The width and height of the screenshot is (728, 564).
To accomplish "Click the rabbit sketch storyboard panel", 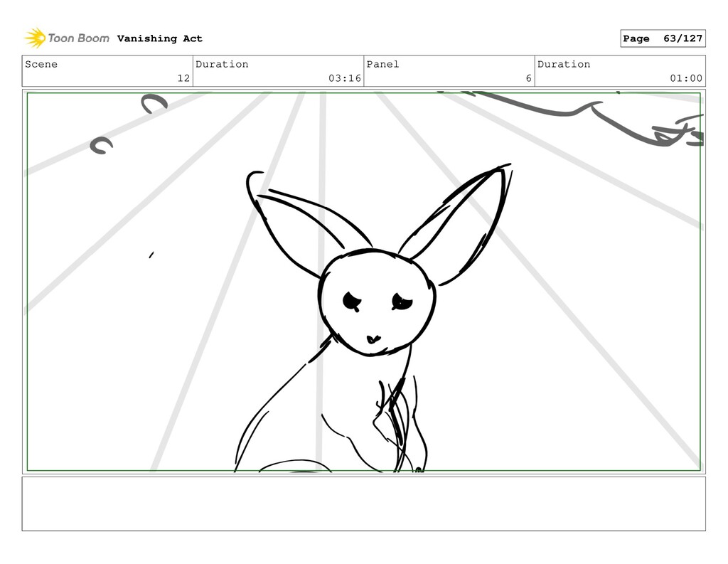I will 363,282.
